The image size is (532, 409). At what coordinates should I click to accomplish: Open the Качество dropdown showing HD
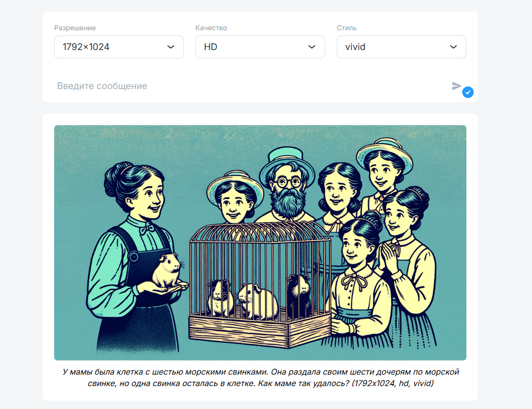(260, 47)
